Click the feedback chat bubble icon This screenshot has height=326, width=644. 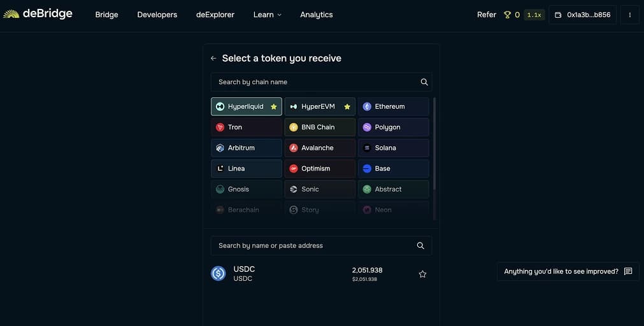[x=628, y=271]
